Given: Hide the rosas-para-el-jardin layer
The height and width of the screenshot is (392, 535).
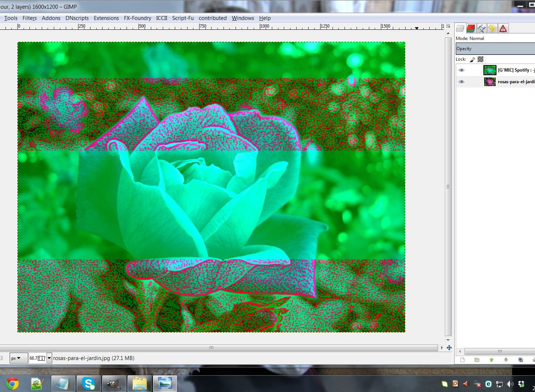Looking at the screenshot, I should tap(462, 82).
